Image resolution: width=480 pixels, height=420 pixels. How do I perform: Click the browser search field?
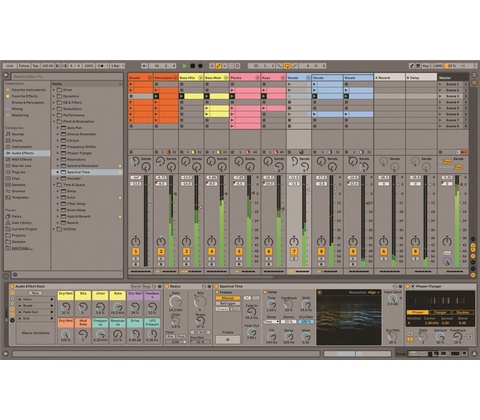click(x=67, y=76)
